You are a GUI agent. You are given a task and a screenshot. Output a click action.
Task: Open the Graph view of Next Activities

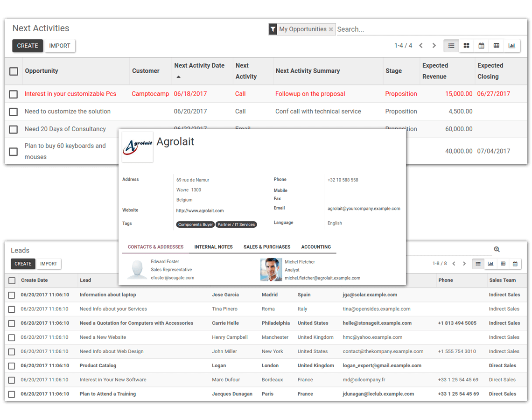[x=511, y=45]
